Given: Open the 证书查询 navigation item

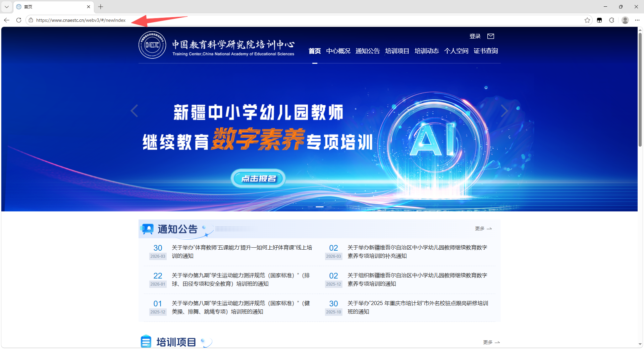Looking at the screenshot, I should point(485,51).
